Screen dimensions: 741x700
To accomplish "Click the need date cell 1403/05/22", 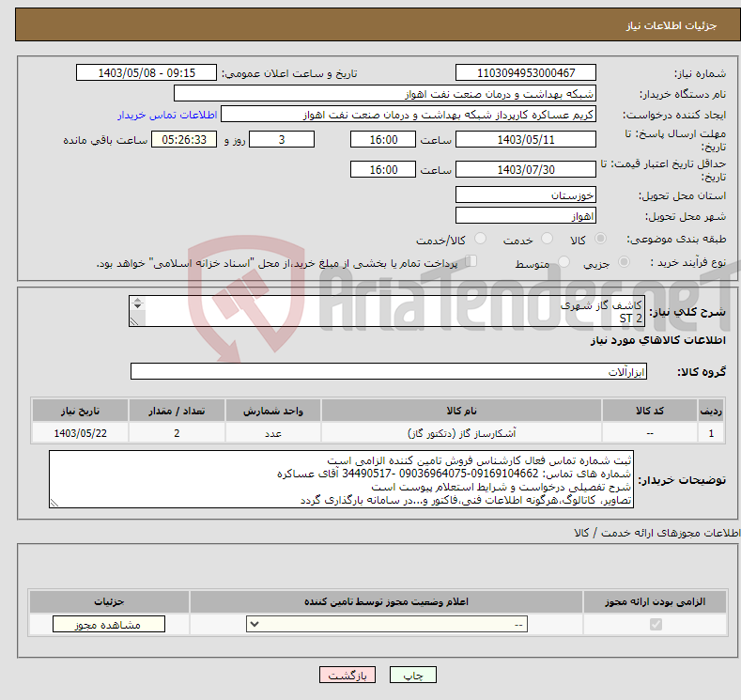I will pos(81,433).
